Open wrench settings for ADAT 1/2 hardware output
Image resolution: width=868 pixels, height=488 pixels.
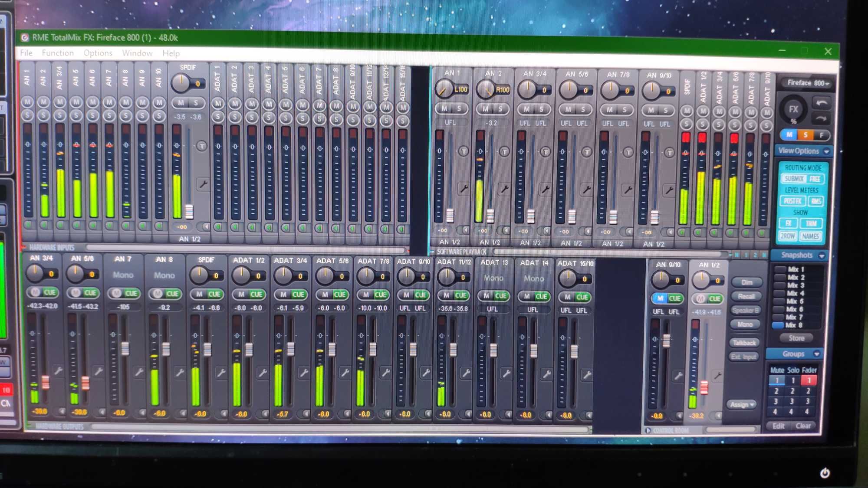pos(262,373)
